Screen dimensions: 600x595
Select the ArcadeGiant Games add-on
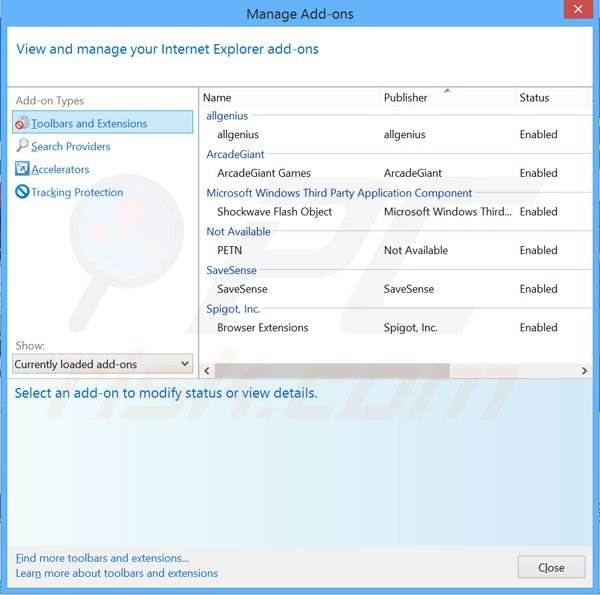click(x=396, y=173)
